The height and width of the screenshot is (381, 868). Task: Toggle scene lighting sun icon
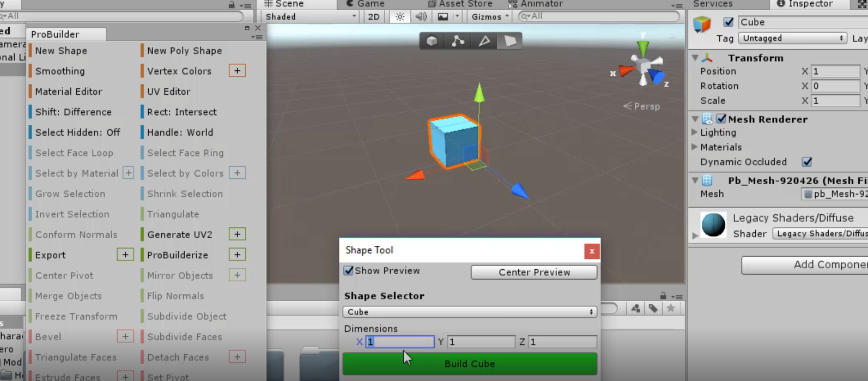coord(400,16)
